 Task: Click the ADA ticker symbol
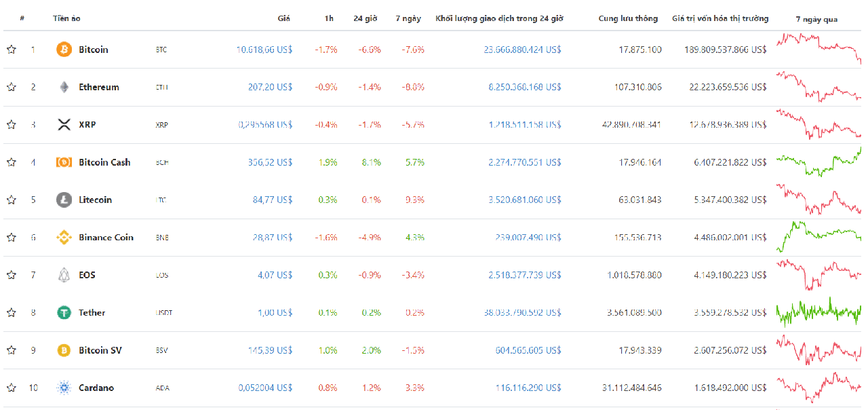[162, 388]
